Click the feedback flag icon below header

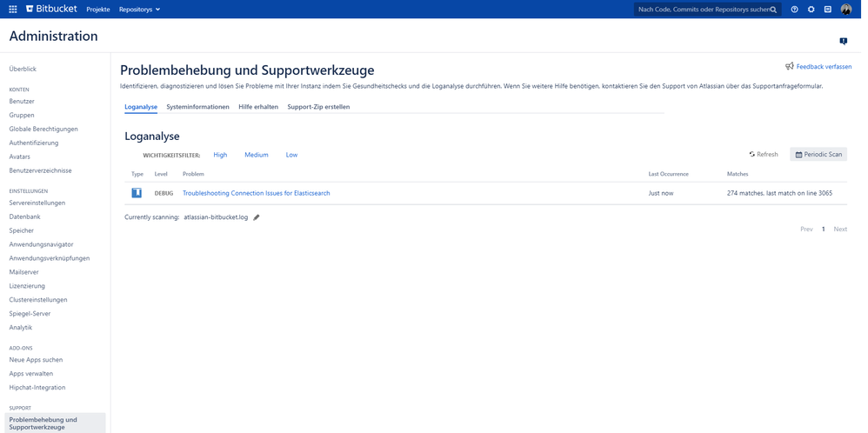tap(843, 41)
